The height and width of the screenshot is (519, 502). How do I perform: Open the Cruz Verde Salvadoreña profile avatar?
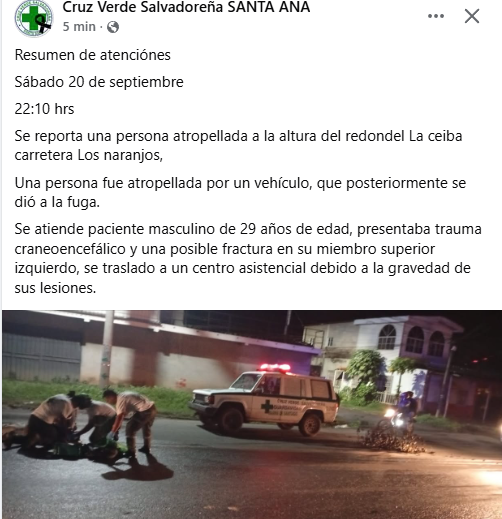[33, 18]
